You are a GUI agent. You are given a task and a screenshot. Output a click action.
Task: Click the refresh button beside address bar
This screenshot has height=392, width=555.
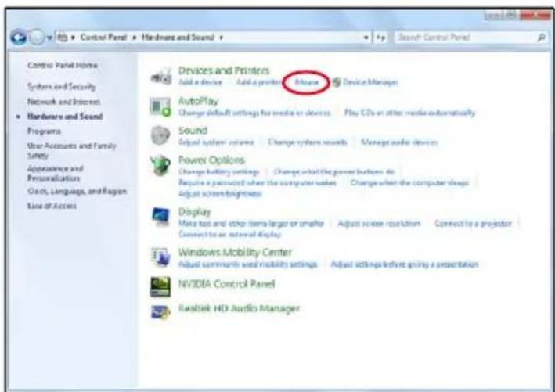380,38
